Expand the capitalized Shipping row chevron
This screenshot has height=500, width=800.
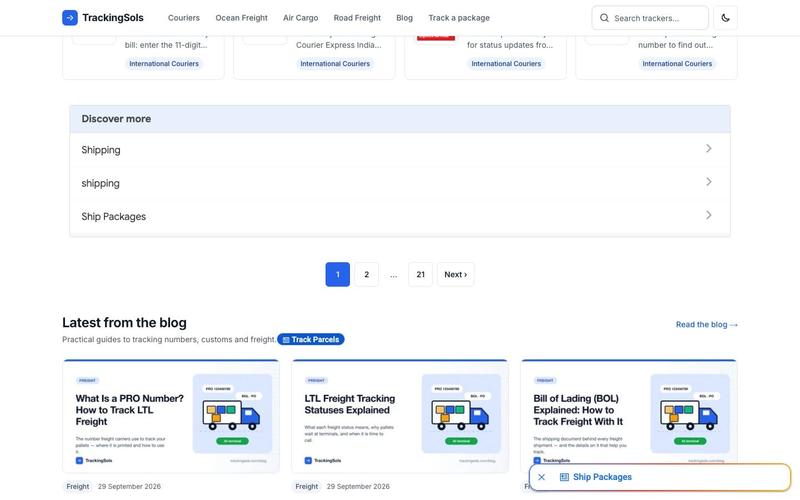point(709,148)
